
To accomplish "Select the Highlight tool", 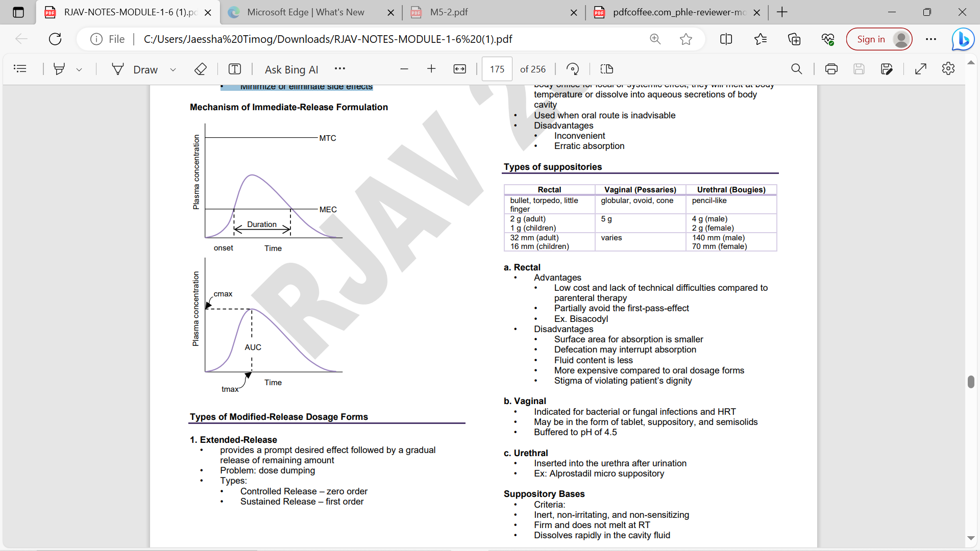I will click(59, 69).
